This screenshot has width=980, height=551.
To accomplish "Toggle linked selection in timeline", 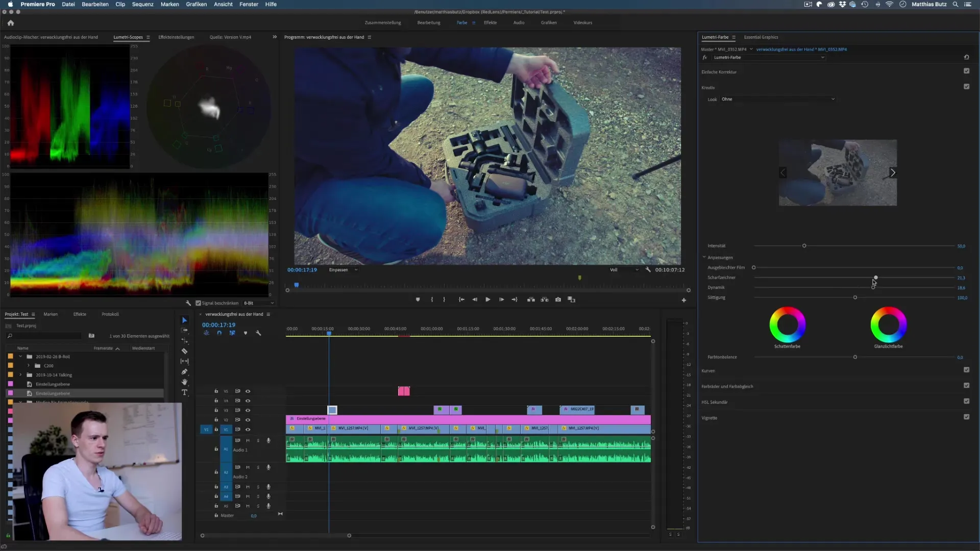I will pos(232,333).
